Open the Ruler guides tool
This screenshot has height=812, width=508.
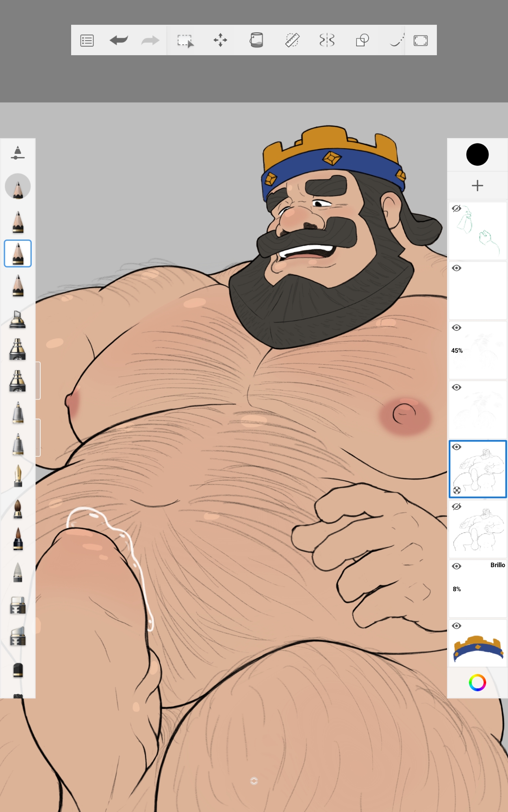(x=292, y=40)
